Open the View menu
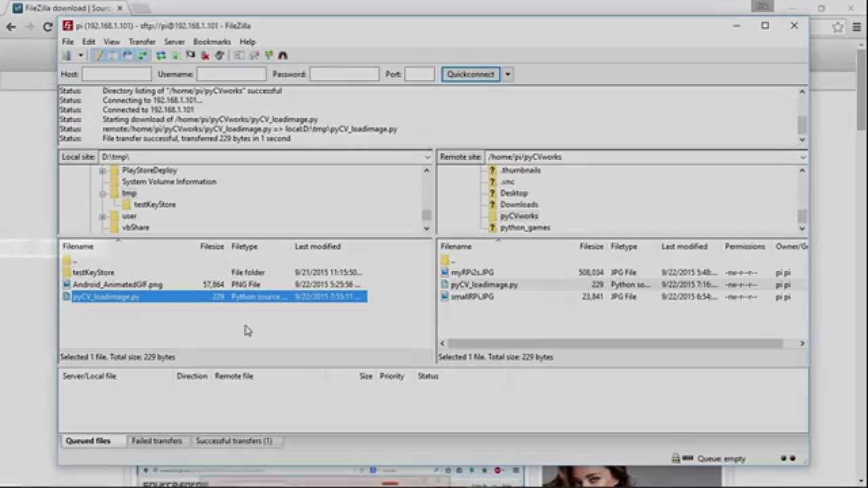 [112, 41]
